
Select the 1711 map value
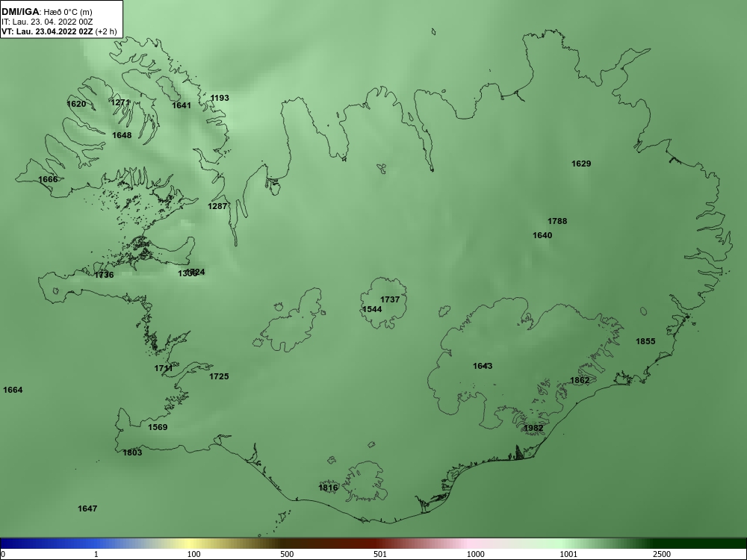pyautogui.click(x=164, y=369)
